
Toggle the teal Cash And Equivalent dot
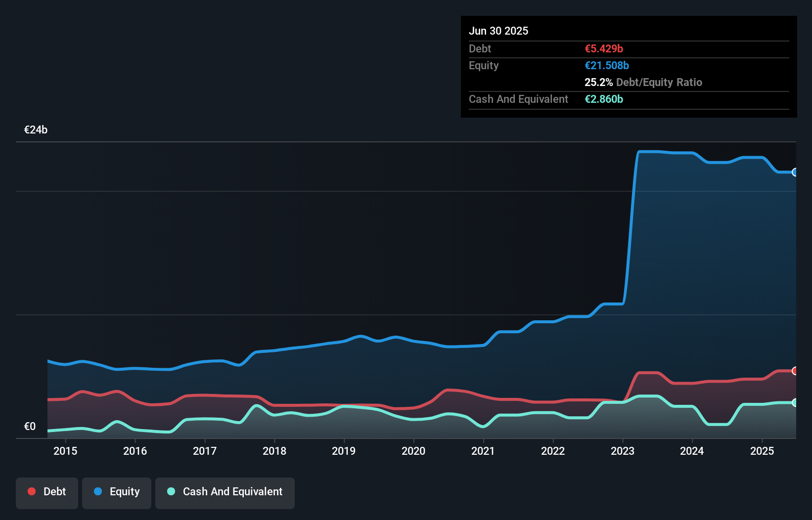(x=170, y=491)
